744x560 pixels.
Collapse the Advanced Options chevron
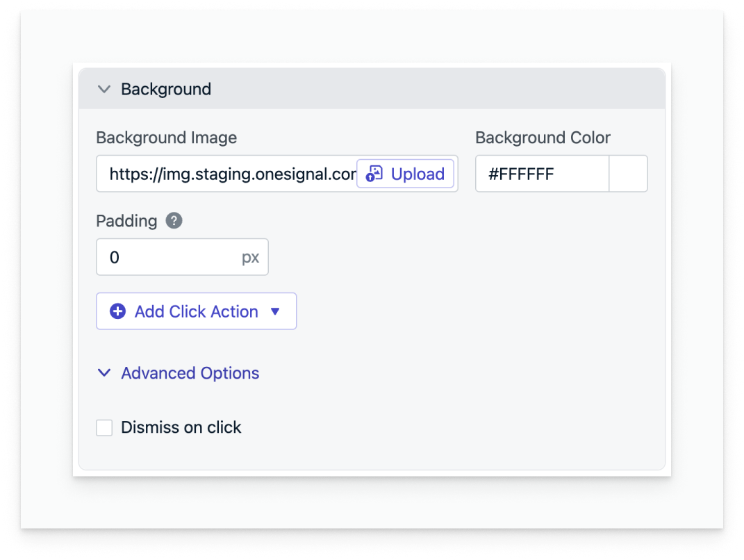pyautogui.click(x=104, y=373)
